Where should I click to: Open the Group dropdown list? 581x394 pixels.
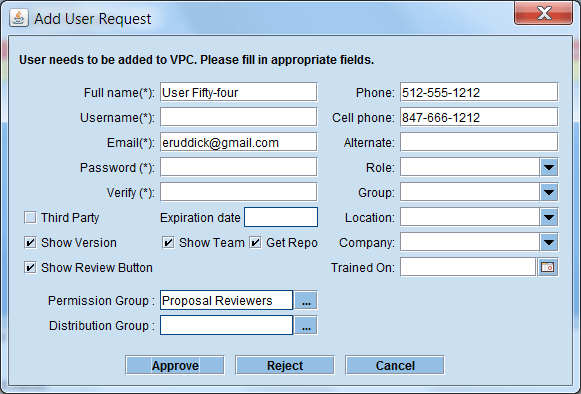(x=549, y=192)
